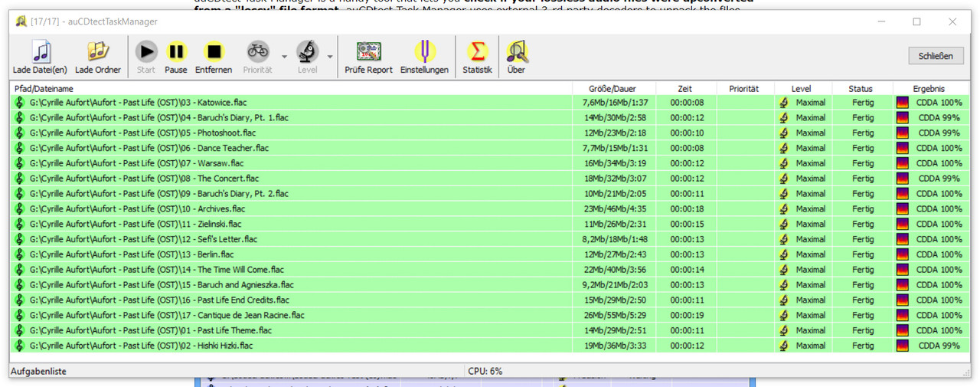Click the Lade Datei(en) toolbar icon
This screenshot has height=387, width=980.
[x=41, y=52]
